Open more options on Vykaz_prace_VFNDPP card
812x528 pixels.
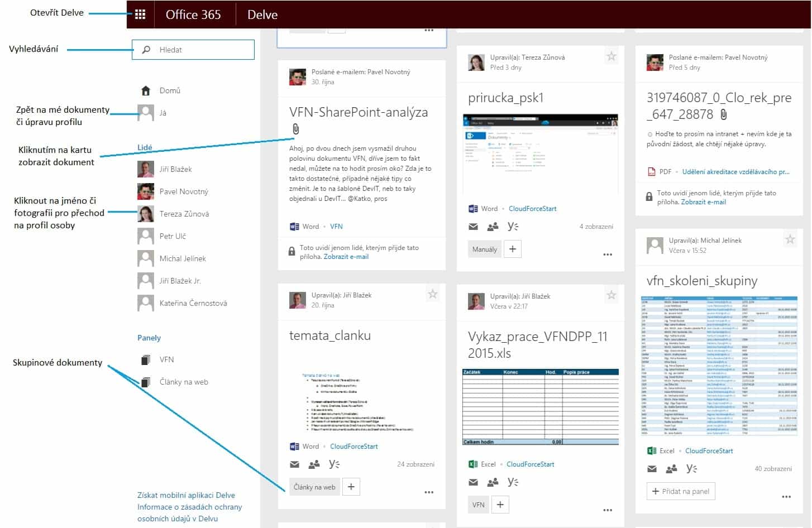[608, 510]
